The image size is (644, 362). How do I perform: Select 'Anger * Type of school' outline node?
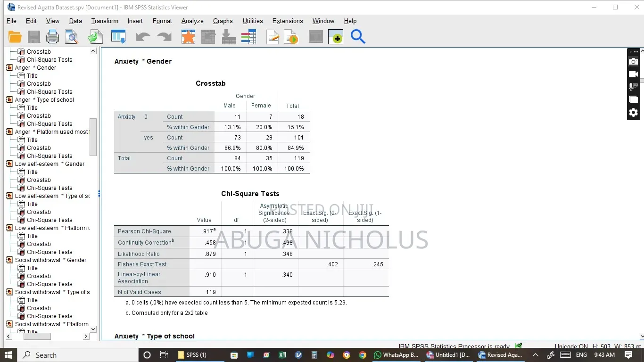(x=44, y=100)
